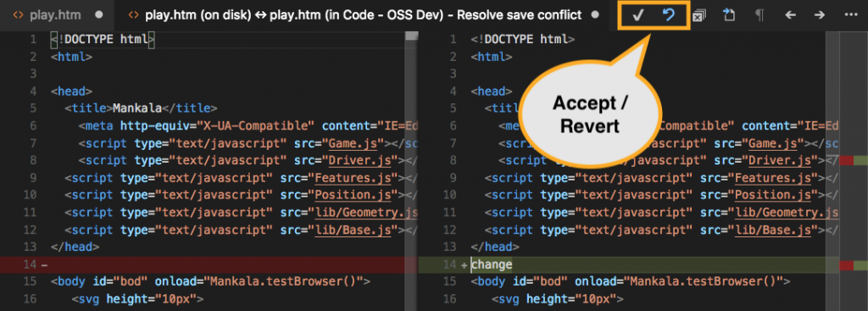Revert changes using the blue undo arrow
The width and height of the screenshot is (868, 311).
(669, 15)
